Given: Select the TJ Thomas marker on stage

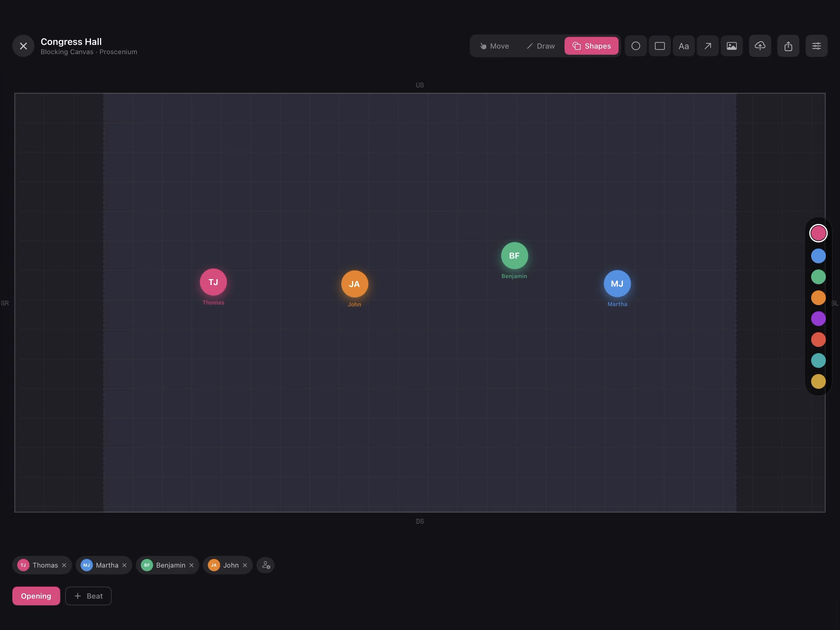Looking at the screenshot, I should pos(213,282).
